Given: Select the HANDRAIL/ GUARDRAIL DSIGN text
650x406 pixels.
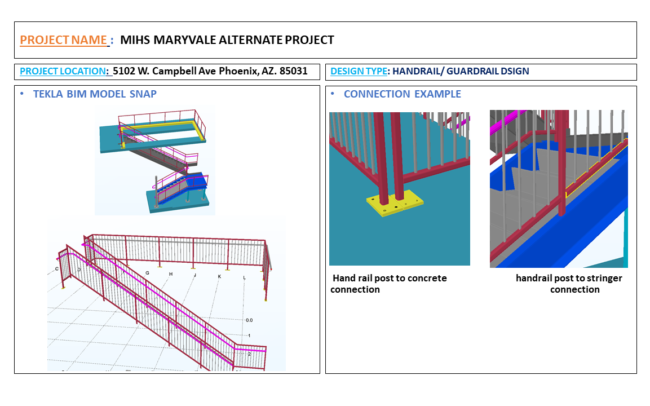Looking at the screenshot, I should click(x=460, y=72).
